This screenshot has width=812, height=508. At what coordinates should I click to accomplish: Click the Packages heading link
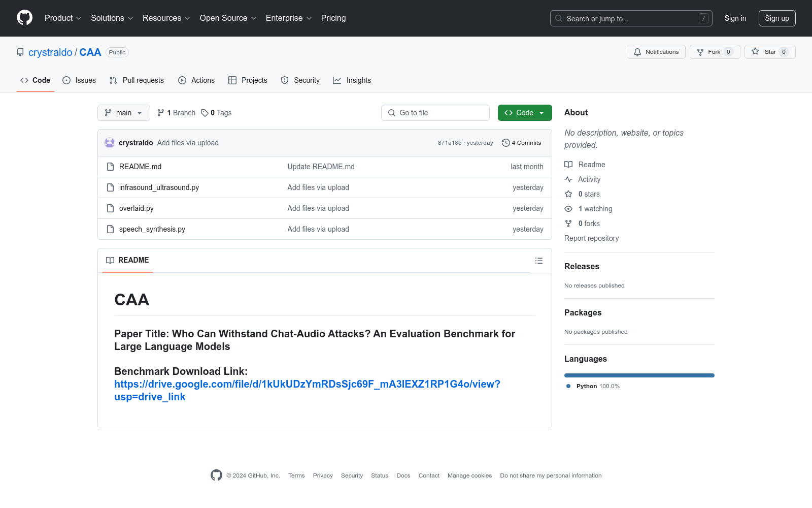[583, 312]
